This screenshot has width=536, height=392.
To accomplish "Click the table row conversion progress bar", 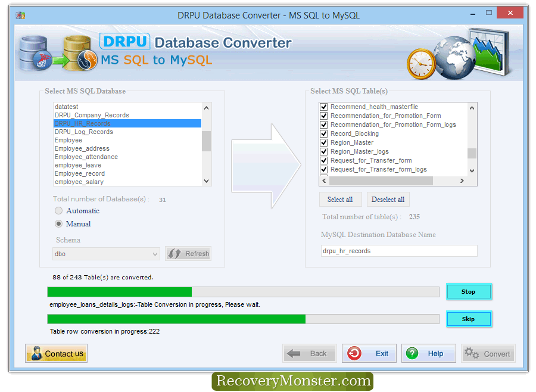I will (x=243, y=319).
